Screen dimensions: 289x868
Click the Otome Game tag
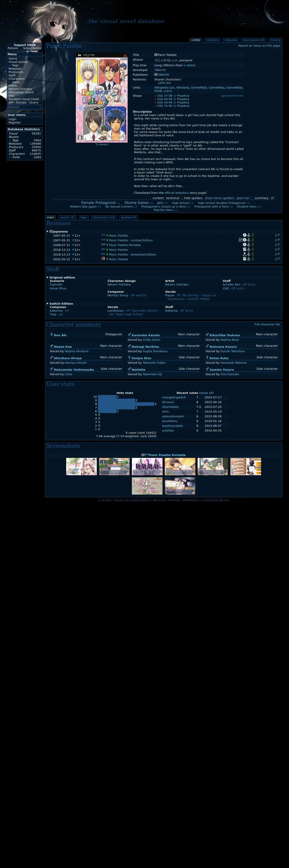[x=136, y=203]
